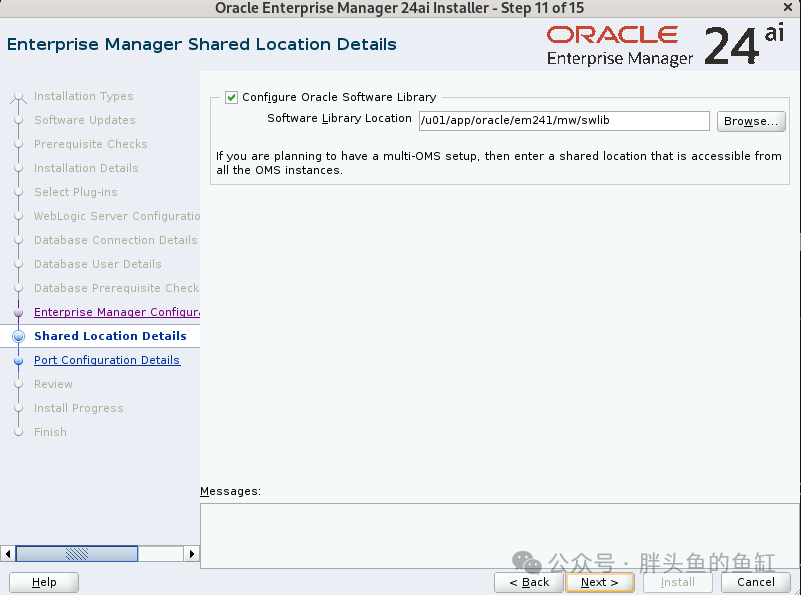
Task: Open Enterprise Manager Configuration step link
Action: tap(117, 312)
